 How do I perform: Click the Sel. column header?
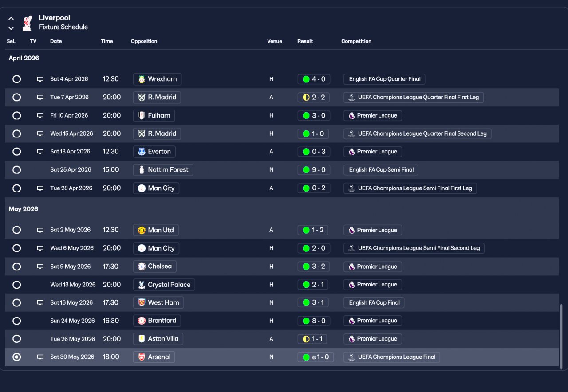11,41
